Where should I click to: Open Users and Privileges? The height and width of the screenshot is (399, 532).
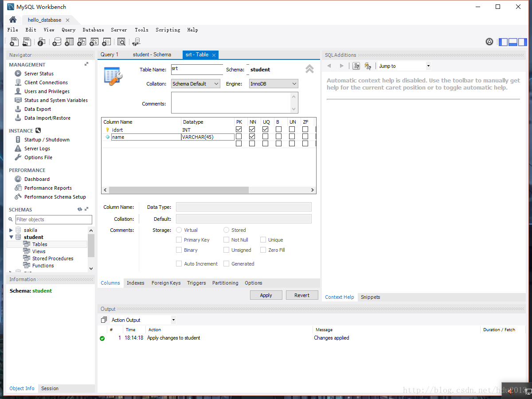coord(47,91)
